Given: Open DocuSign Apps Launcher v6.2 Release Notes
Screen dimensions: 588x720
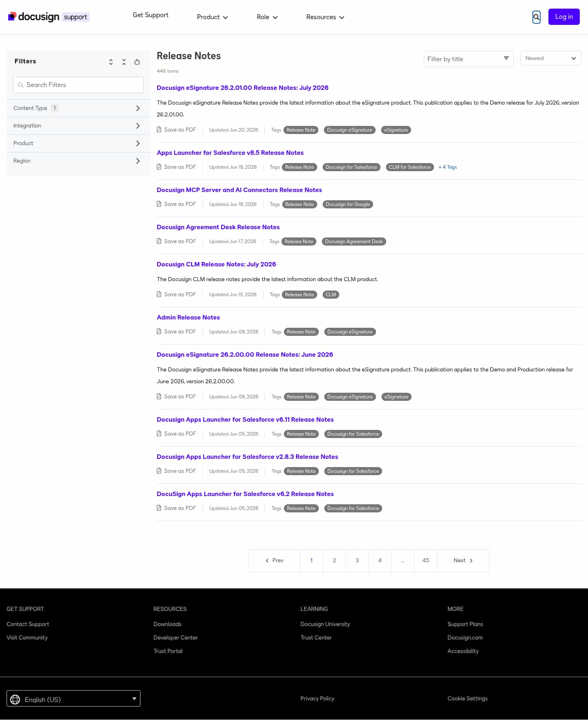Looking at the screenshot, I should 245,494.
